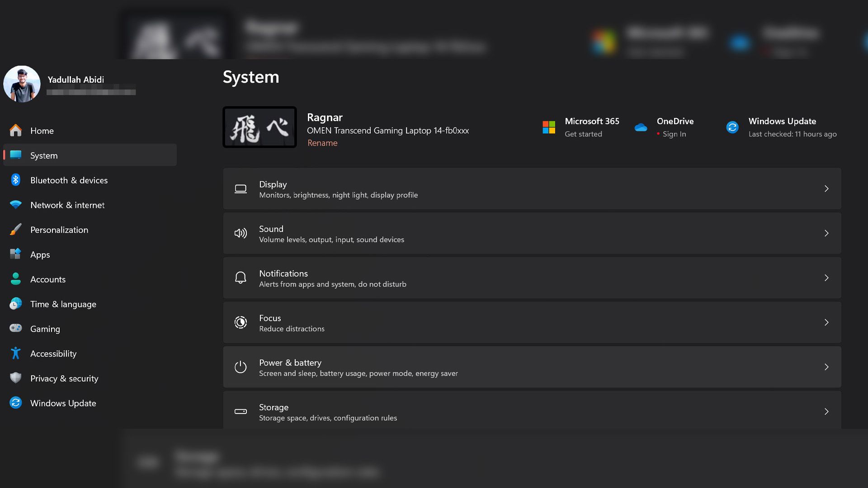The image size is (868, 488).
Task: Open Gaming section
Action: tap(90, 328)
